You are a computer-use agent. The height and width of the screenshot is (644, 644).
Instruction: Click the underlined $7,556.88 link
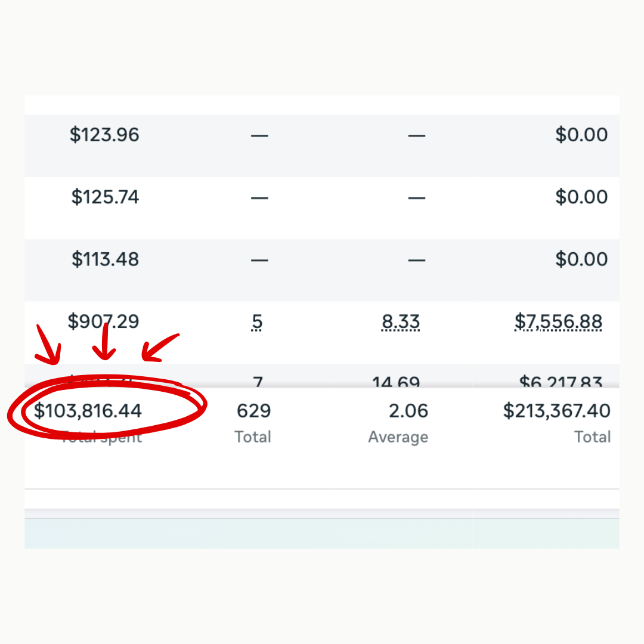pyautogui.click(x=558, y=323)
